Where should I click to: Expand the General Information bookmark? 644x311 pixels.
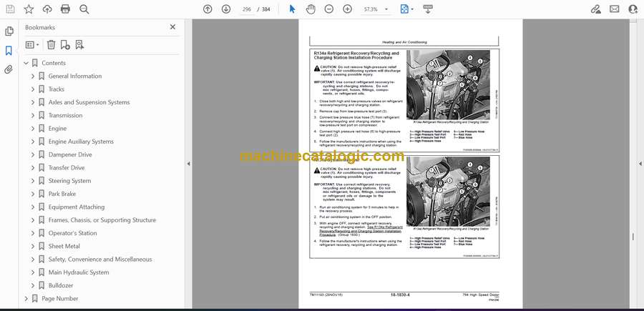coord(33,76)
